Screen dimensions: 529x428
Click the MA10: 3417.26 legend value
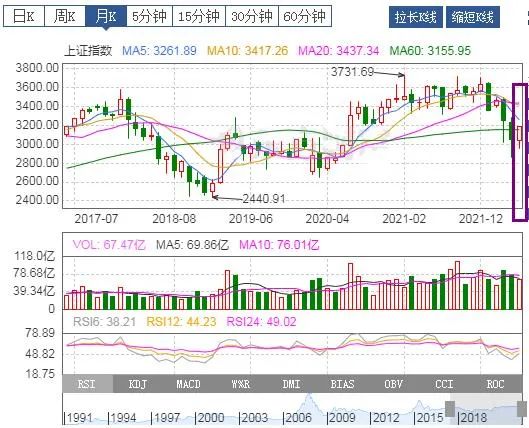coord(248,51)
